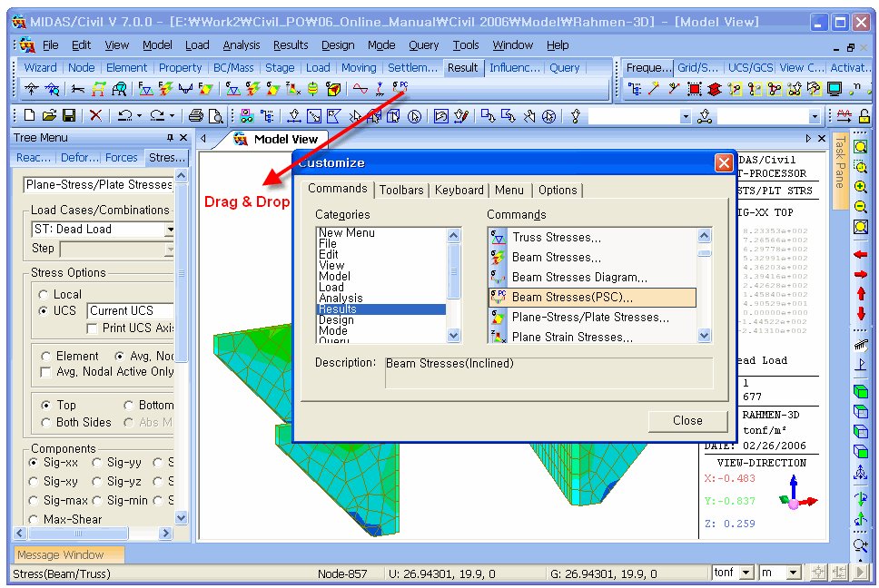Image resolution: width=879 pixels, height=588 pixels.
Task: Click the Beam Stresses(PSC) toolbar icon
Action: click(x=400, y=88)
